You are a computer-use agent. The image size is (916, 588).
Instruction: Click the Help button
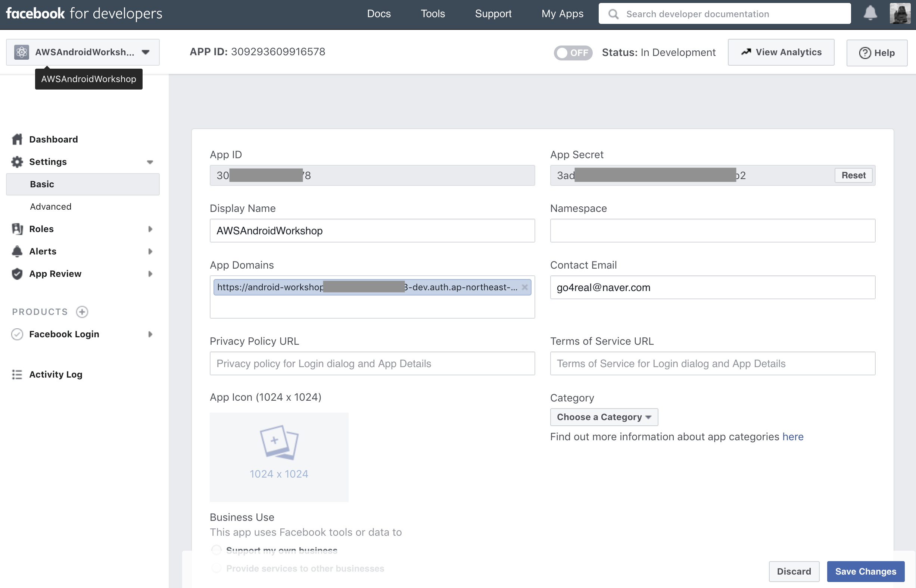point(877,53)
